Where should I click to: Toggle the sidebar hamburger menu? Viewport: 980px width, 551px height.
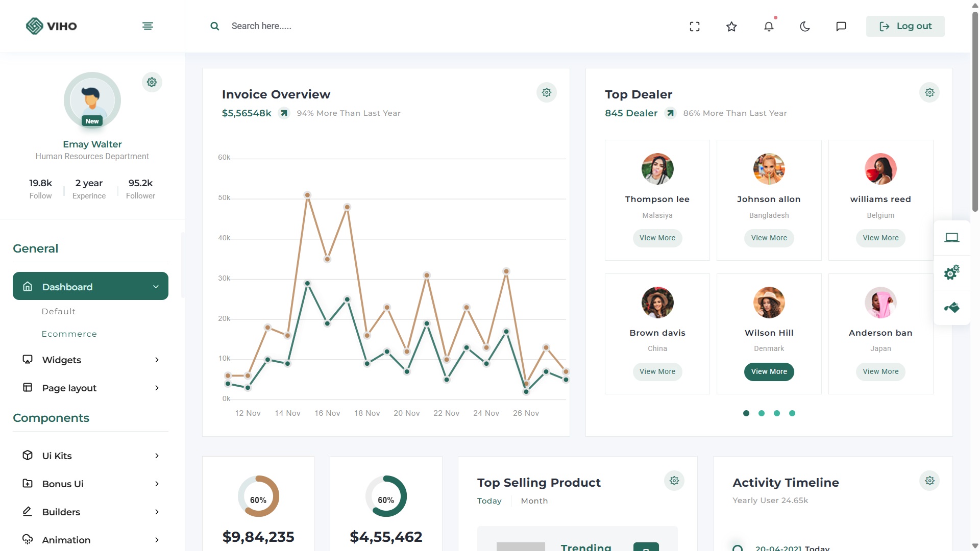pyautogui.click(x=148, y=26)
